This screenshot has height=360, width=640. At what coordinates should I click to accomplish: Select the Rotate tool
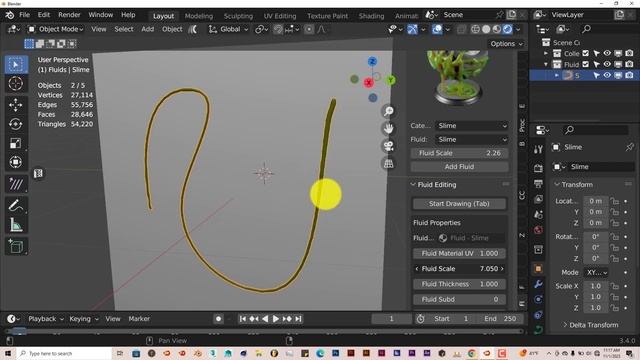(16, 124)
